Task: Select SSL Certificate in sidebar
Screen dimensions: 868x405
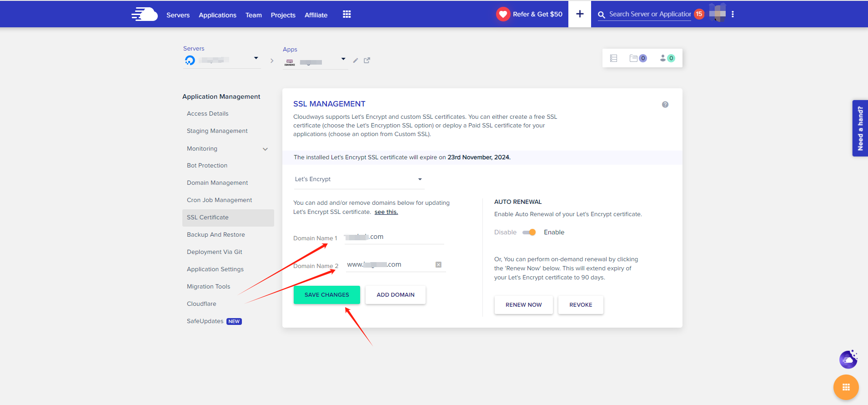Action: [228, 218]
